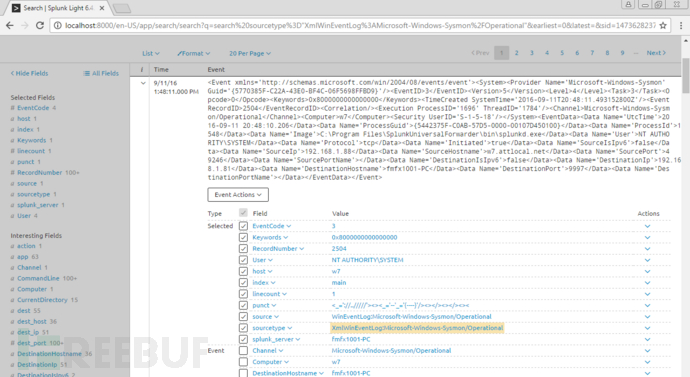The image size is (690, 377).
Task: Tick the Channel field checkbox
Action: (x=243, y=351)
